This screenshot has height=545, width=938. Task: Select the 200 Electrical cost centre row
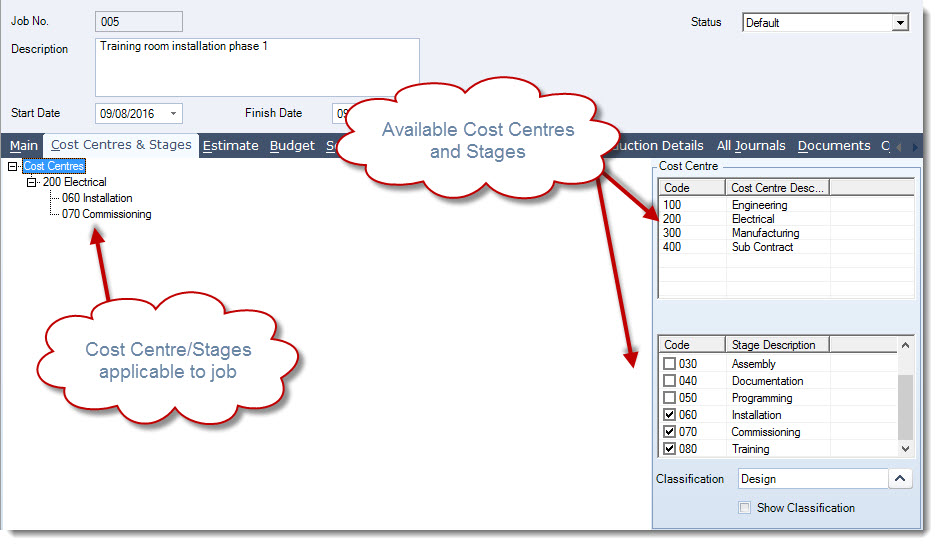(786, 219)
